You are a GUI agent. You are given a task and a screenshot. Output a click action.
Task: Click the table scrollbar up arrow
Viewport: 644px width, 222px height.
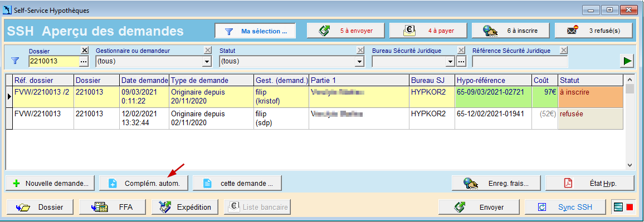630,79
